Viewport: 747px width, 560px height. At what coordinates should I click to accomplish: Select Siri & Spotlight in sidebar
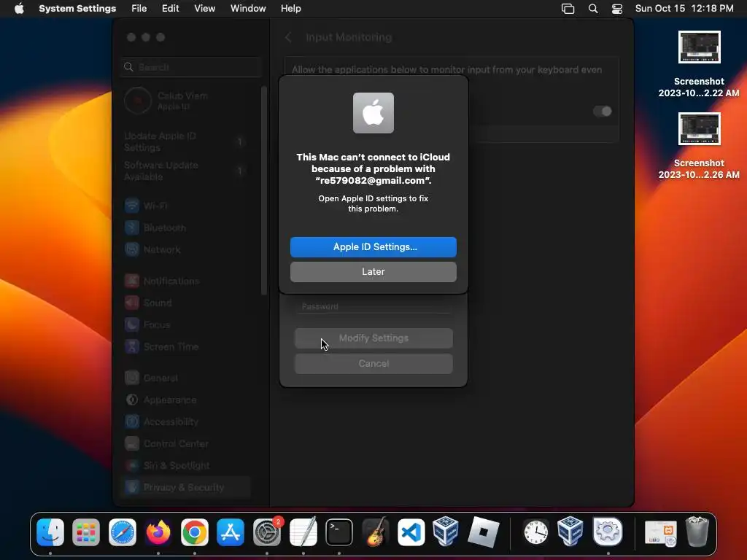coord(185,466)
